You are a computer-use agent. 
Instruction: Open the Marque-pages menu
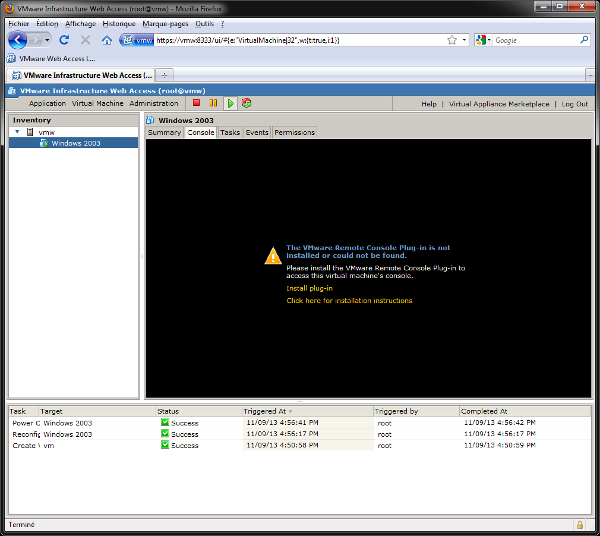(x=165, y=24)
